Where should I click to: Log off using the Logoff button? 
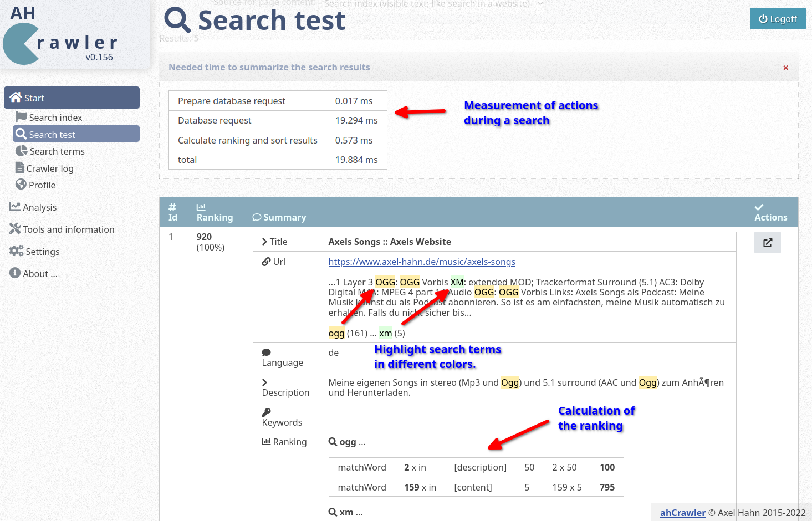click(778, 19)
